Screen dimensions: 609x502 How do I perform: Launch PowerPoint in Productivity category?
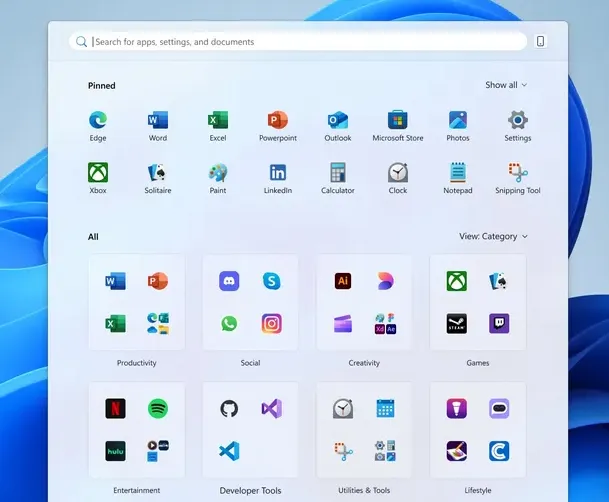pos(158,281)
